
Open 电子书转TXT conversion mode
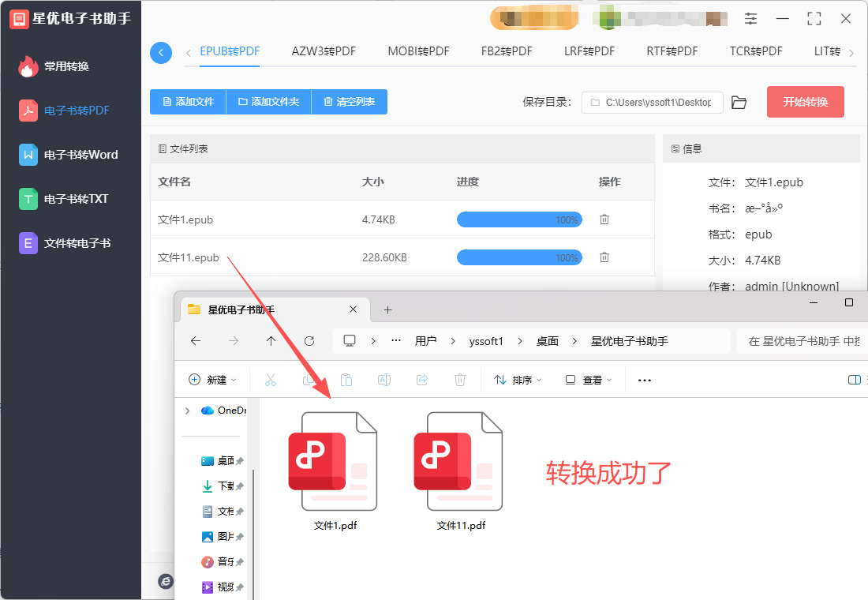pos(64,199)
